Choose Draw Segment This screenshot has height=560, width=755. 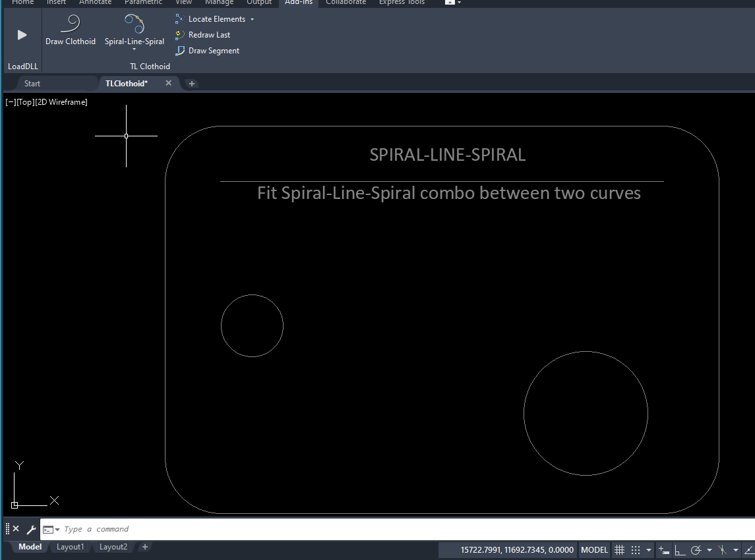pyautogui.click(x=207, y=51)
